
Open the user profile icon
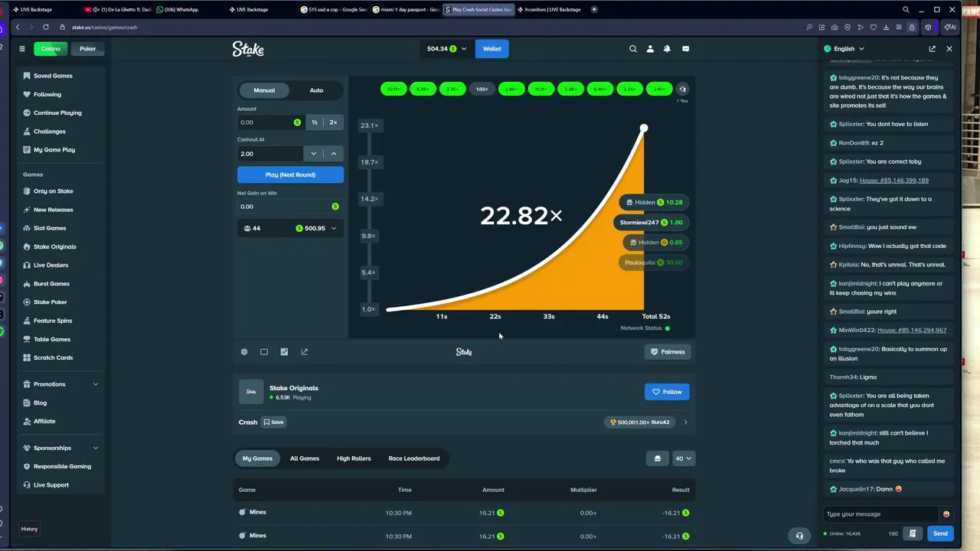650,49
